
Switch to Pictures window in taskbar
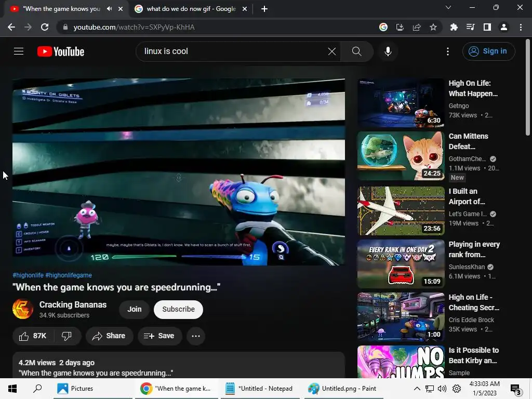pos(92,389)
